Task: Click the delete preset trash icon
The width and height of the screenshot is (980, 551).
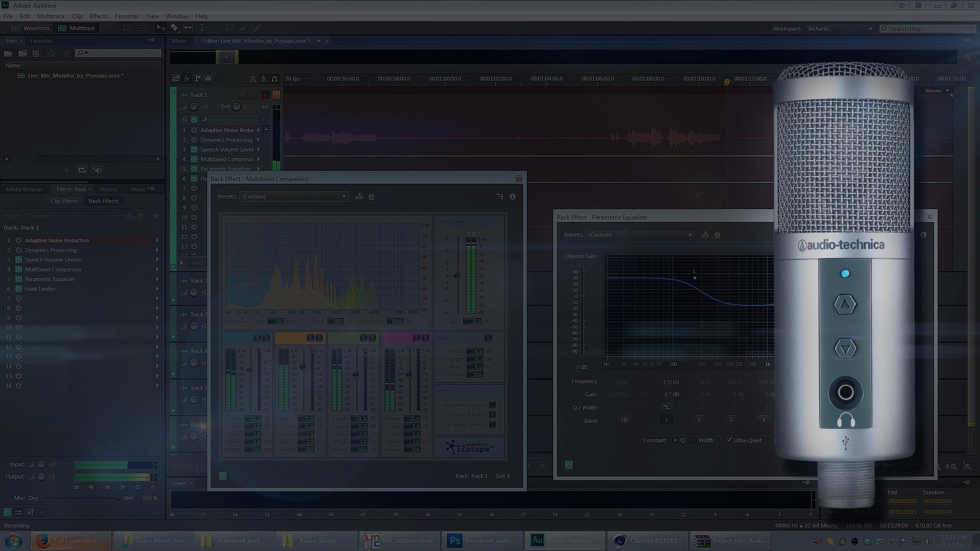Action: (x=371, y=196)
